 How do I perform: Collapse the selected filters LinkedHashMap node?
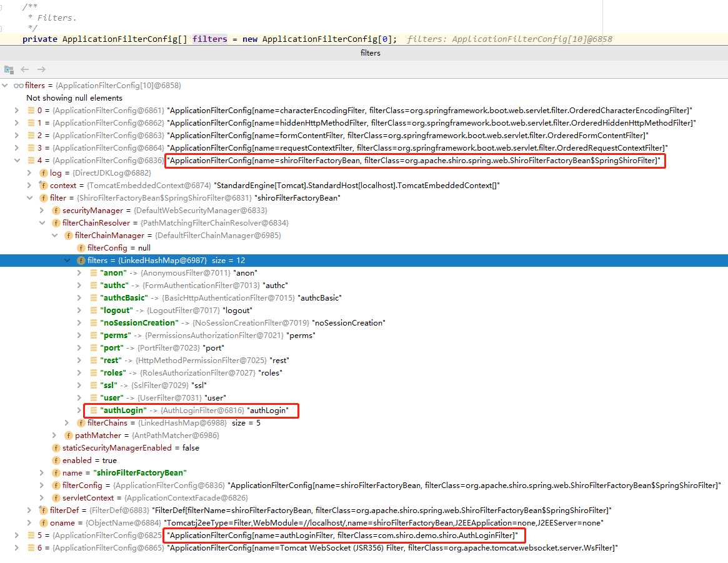(x=67, y=261)
